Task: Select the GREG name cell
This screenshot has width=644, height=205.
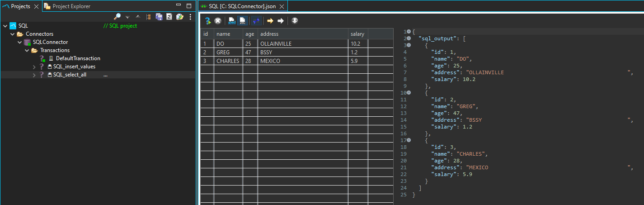Action: point(229,52)
